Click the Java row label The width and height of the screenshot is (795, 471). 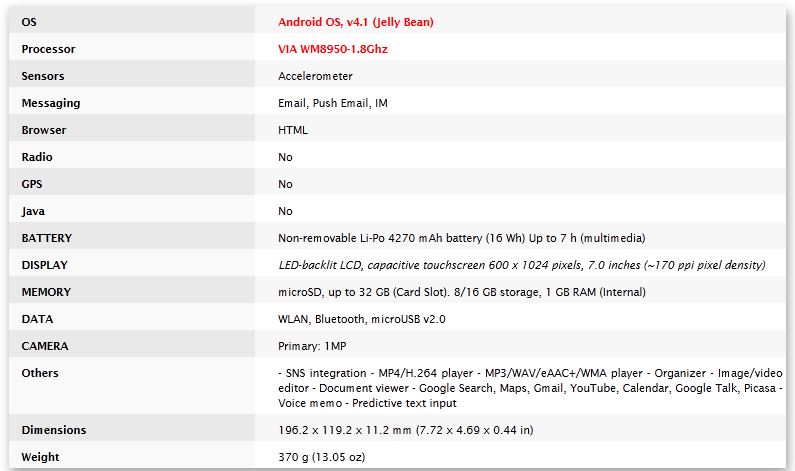pos(33,211)
